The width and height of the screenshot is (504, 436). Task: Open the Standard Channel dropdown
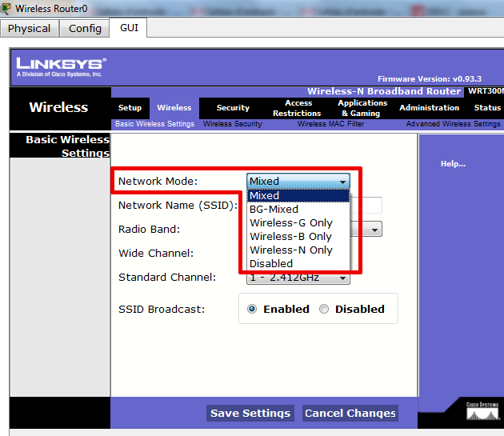[343, 278]
